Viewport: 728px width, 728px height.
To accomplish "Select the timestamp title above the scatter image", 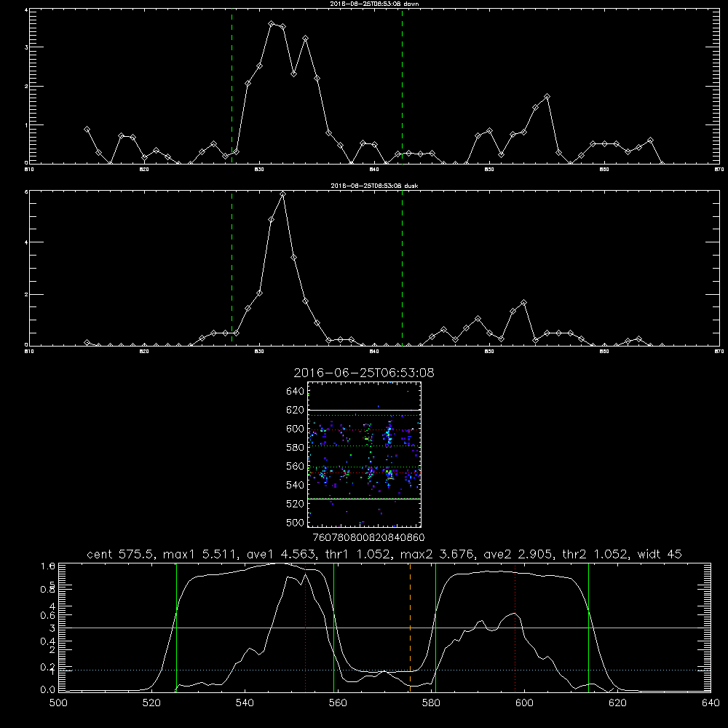I will (x=364, y=373).
